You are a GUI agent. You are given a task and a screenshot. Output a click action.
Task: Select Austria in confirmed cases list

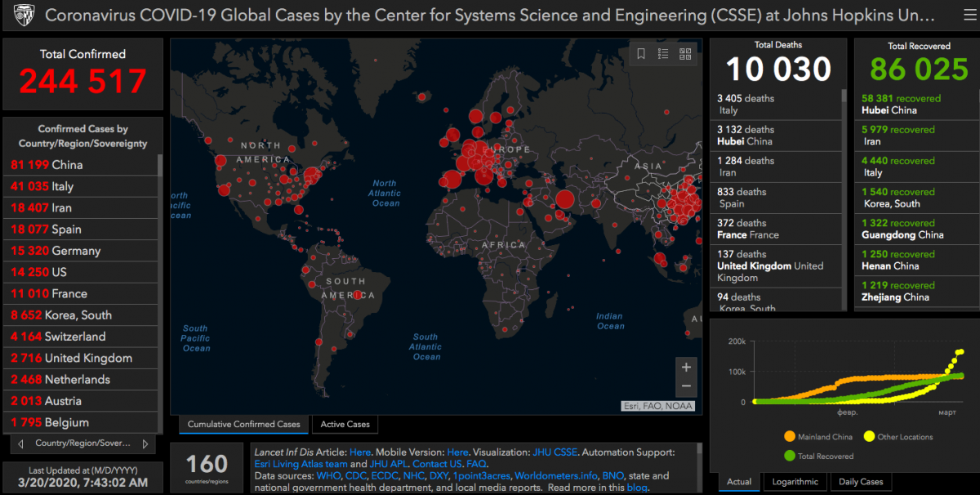coord(80,401)
